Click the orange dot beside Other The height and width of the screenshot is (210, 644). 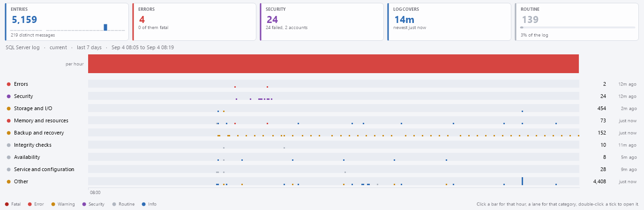point(8,182)
